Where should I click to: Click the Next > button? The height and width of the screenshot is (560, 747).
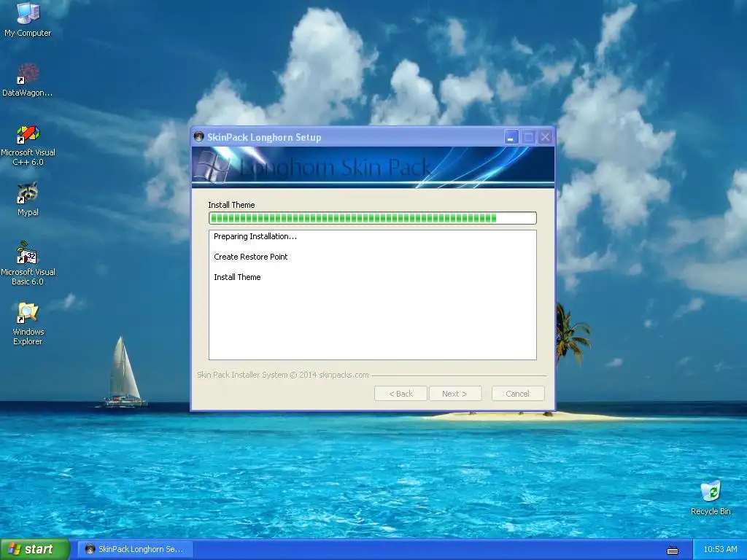[x=455, y=393]
